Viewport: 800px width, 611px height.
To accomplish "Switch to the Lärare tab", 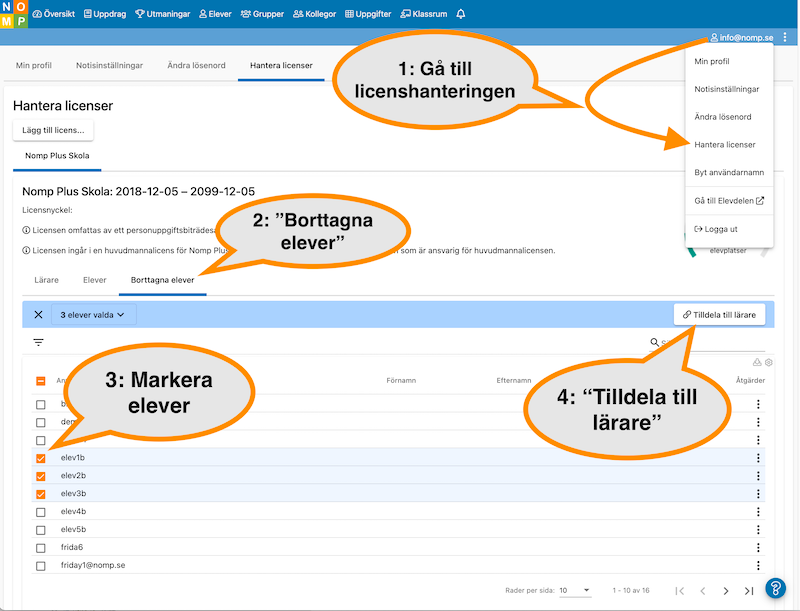I will (x=46, y=280).
